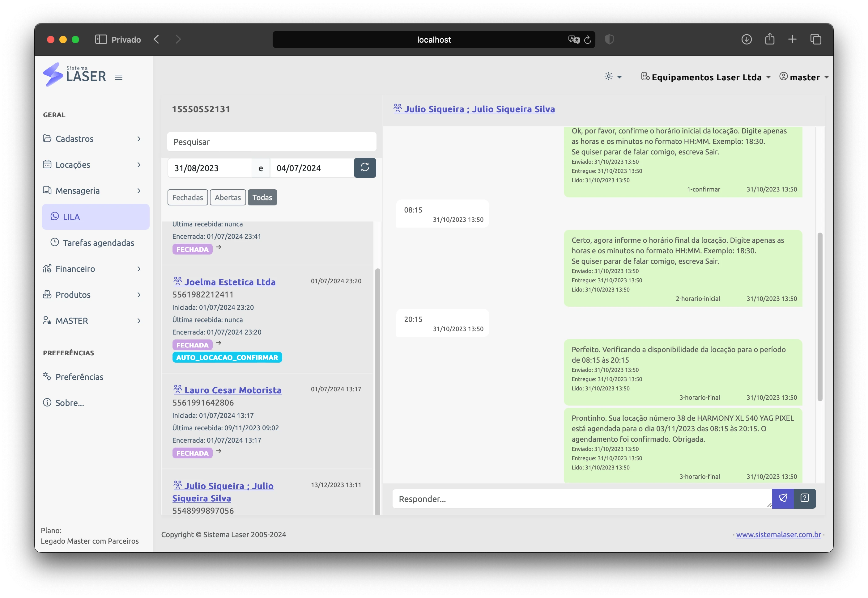Show only Abertas conversations
This screenshot has height=598, width=868.
(x=228, y=197)
